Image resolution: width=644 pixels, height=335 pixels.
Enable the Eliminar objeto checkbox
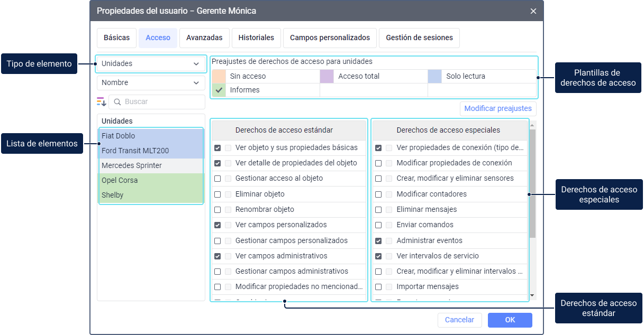tap(217, 194)
